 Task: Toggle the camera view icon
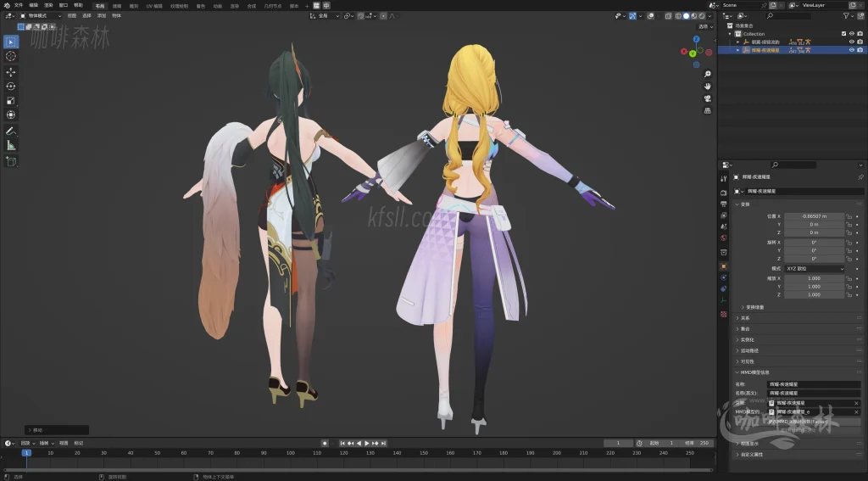point(708,98)
